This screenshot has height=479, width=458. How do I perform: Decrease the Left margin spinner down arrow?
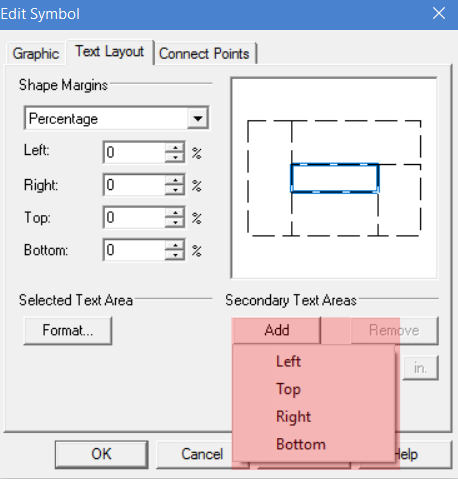[x=175, y=157]
